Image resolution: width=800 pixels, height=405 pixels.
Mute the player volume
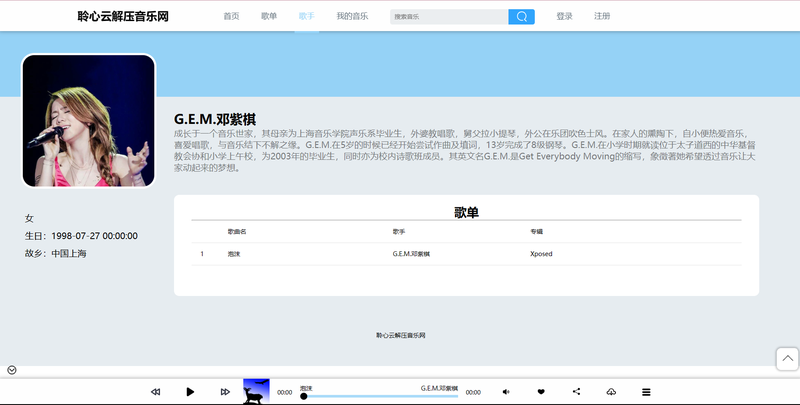tap(506, 392)
